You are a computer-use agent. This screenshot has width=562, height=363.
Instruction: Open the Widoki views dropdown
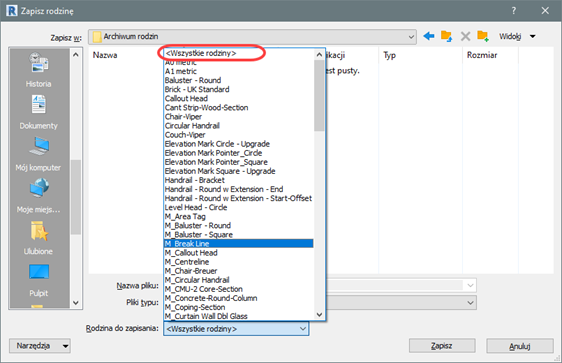point(517,36)
